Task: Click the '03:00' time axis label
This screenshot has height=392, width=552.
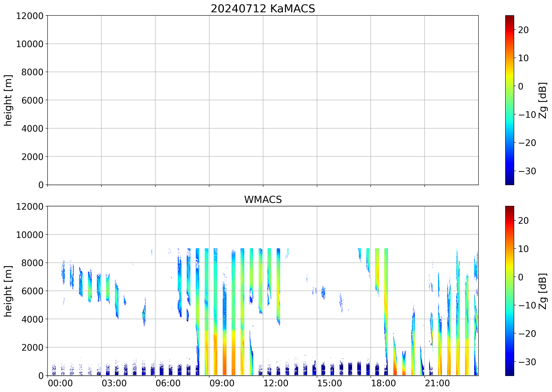Action: (114, 383)
